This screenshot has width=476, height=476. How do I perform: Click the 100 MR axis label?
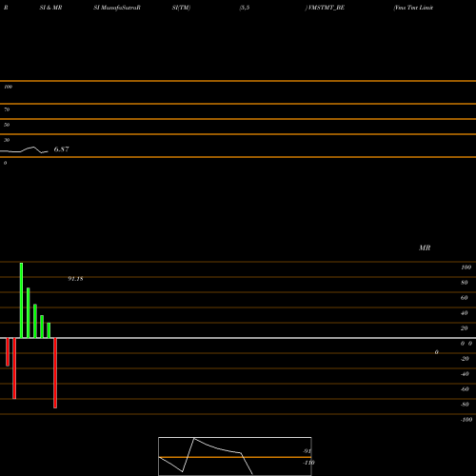coord(466,268)
